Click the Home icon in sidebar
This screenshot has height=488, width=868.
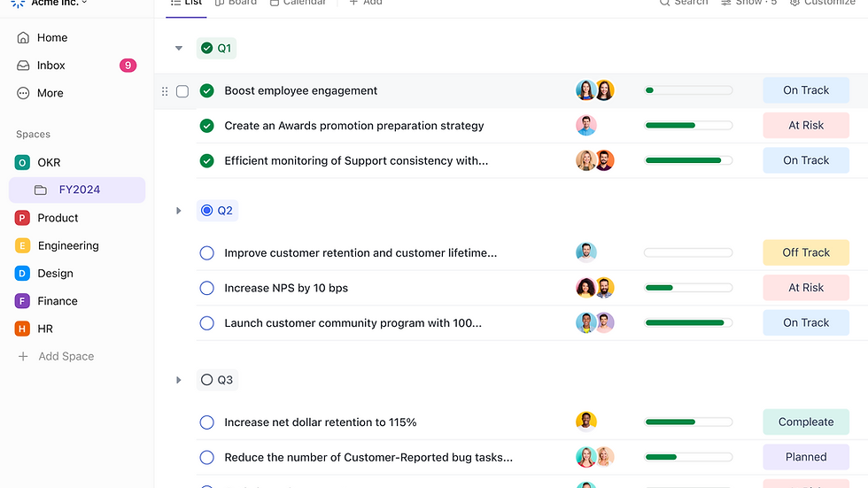click(23, 38)
